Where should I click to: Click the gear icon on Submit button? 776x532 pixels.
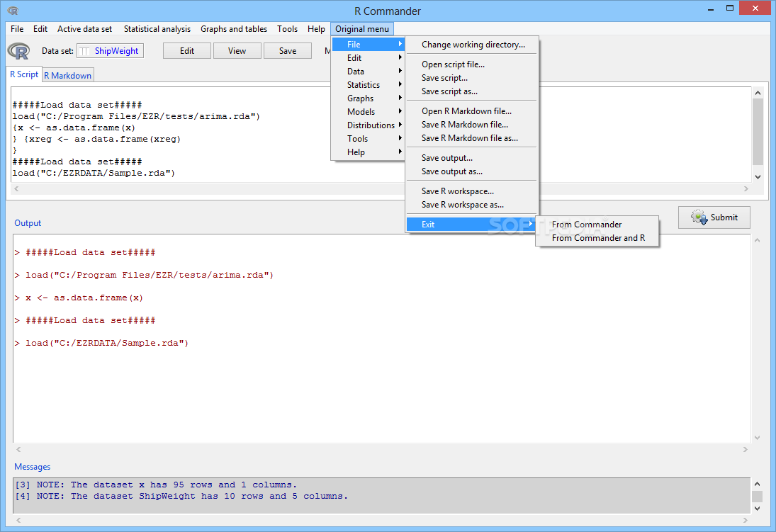pyautogui.click(x=699, y=217)
